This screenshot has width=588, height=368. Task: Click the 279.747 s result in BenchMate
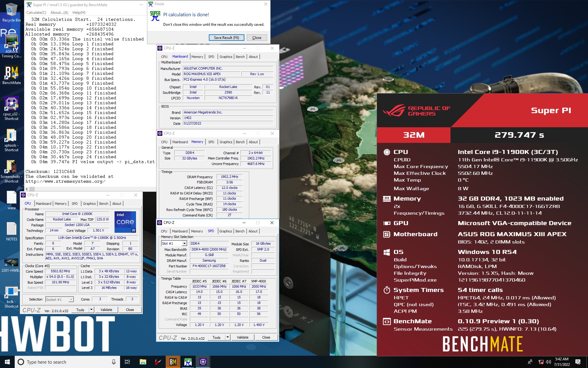tap(519, 135)
